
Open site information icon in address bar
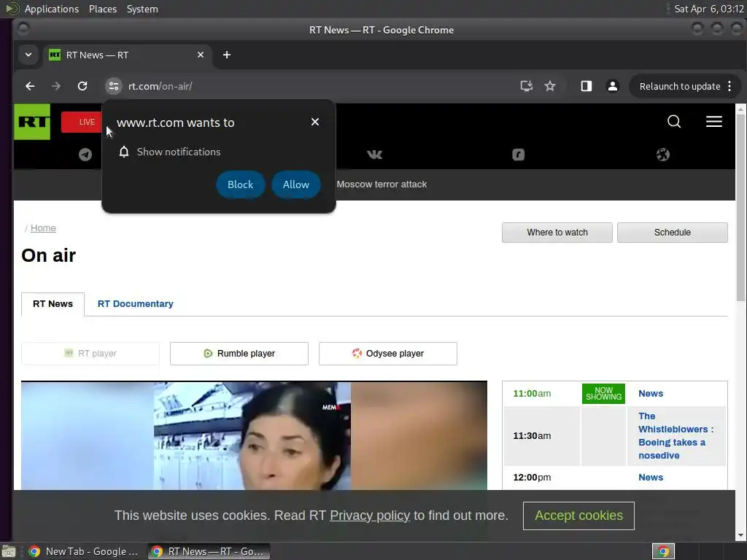point(113,86)
